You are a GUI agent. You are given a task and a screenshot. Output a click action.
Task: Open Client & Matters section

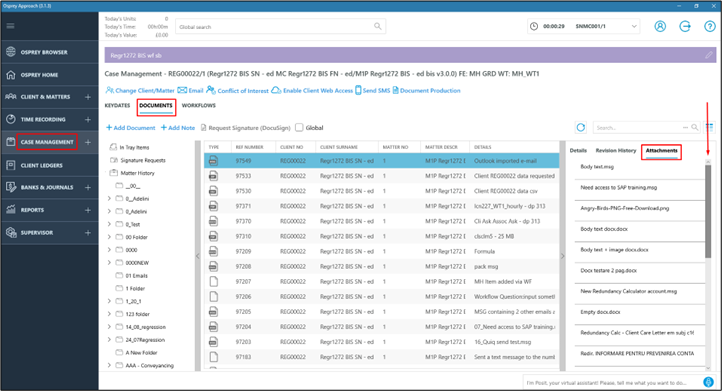(x=45, y=97)
